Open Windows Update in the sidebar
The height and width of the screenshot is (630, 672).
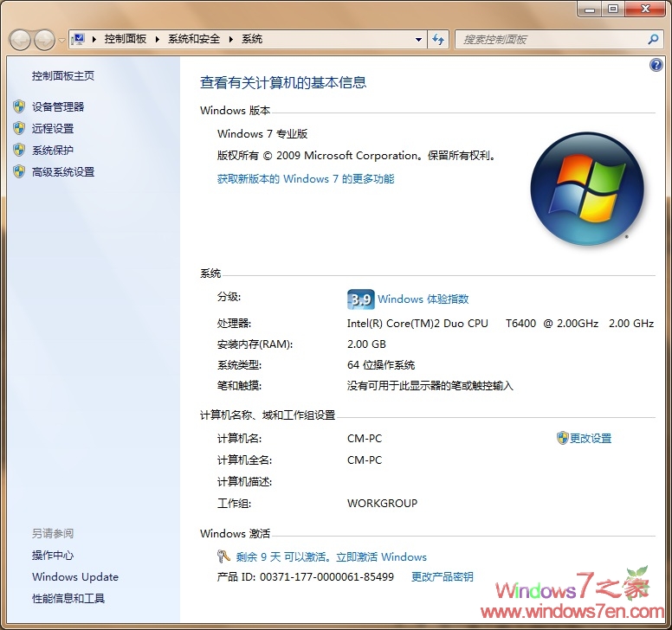point(75,577)
